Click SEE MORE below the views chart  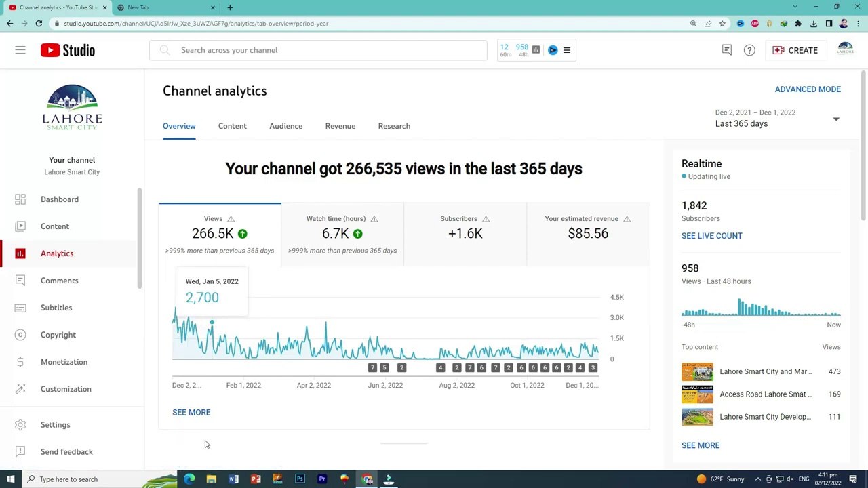[191, 412]
